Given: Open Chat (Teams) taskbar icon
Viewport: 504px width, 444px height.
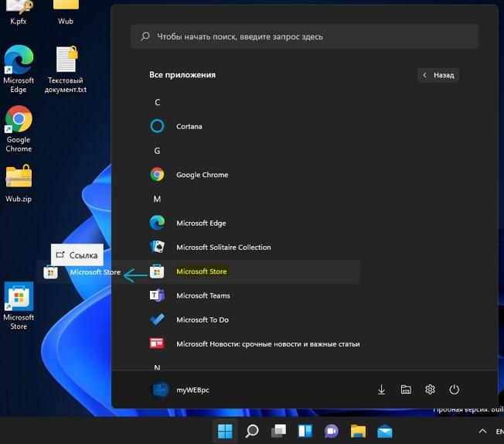Looking at the screenshot, I should (332, 431).
